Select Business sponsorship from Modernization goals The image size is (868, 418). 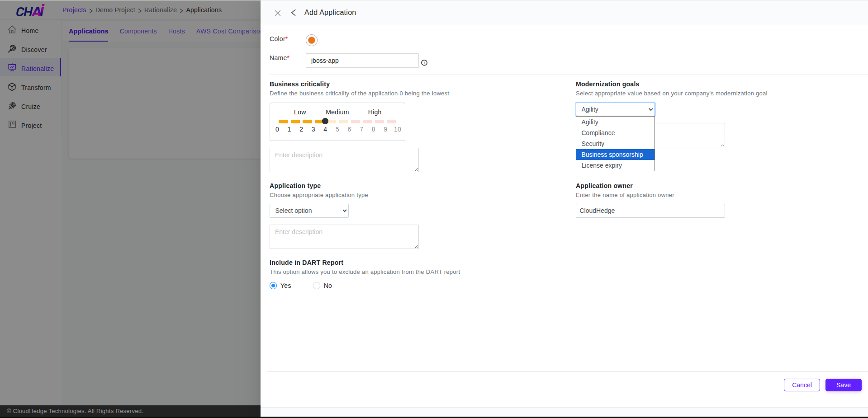tap(612, 155)
